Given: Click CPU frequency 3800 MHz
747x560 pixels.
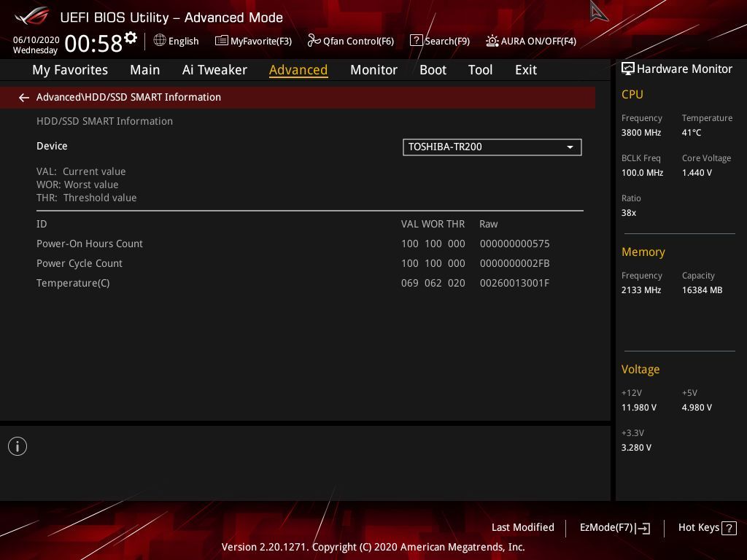Looking at the screenshot, I should 640,133.
